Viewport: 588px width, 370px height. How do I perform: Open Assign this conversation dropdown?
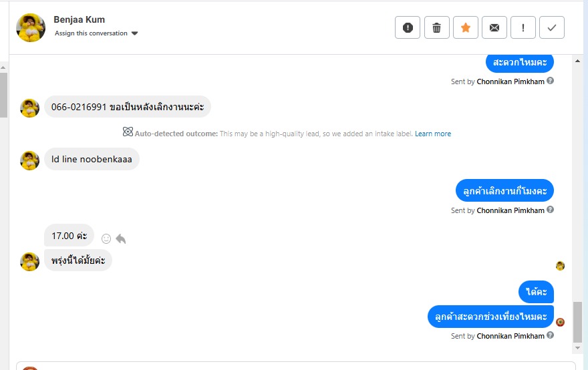tap(92, 33)
